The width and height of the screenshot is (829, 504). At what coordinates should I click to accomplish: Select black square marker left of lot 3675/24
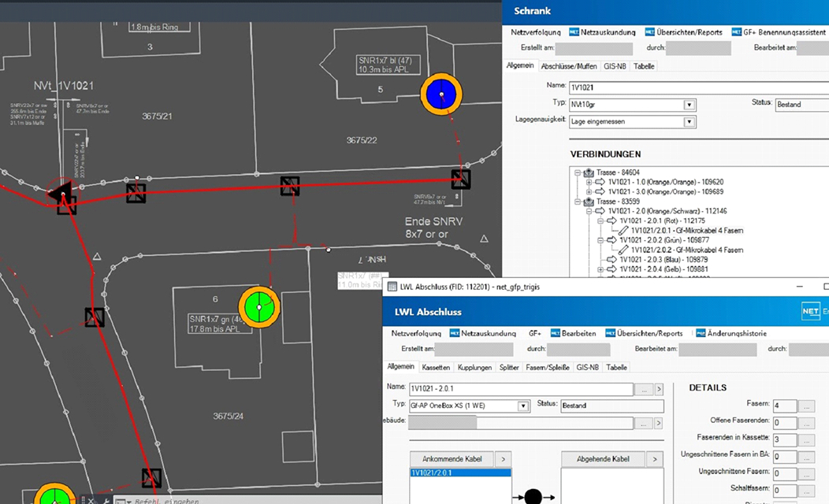(x=95, y=317)
